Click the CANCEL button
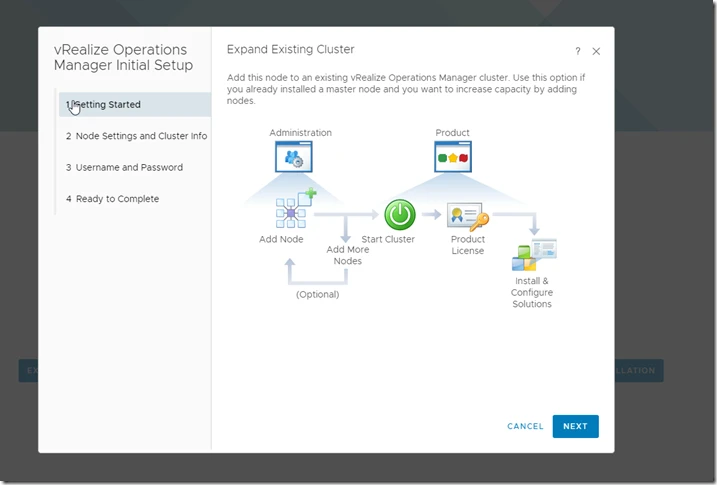Screen dimensions: 717x485 pyautogui.click(x=525, y=426)
